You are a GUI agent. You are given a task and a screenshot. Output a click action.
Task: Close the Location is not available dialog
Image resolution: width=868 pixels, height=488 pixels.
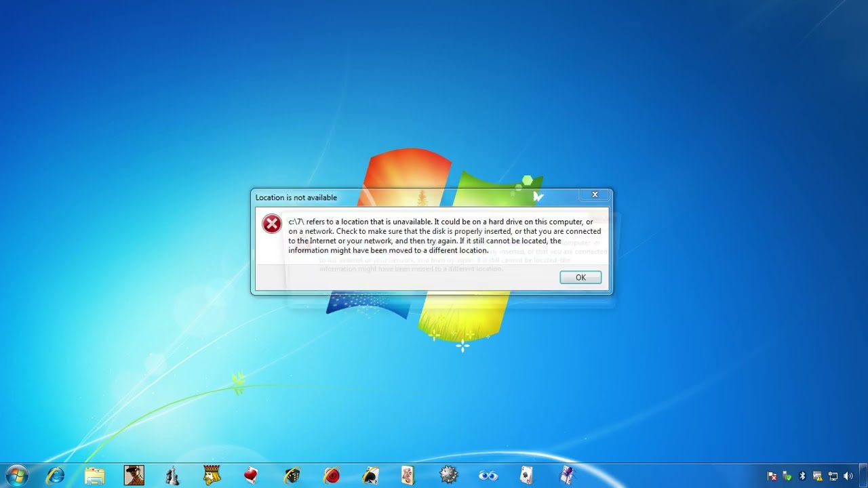tap(595, 195)
